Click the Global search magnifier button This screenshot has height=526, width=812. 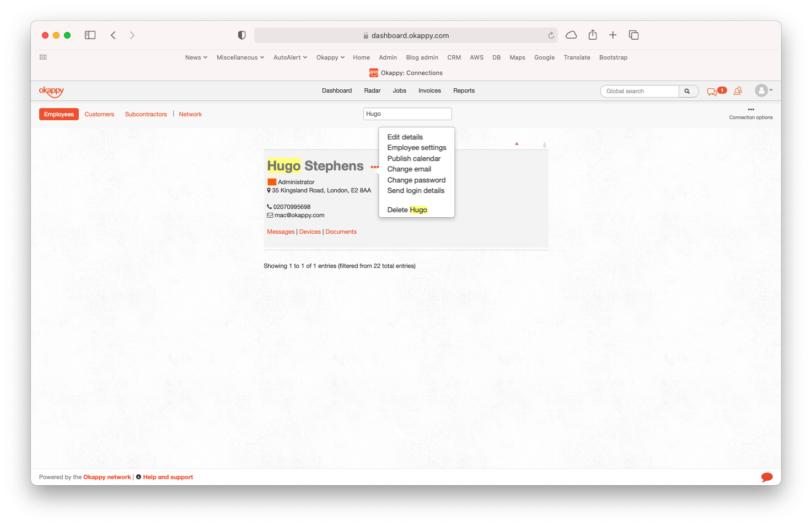click(x=687, y=91)
